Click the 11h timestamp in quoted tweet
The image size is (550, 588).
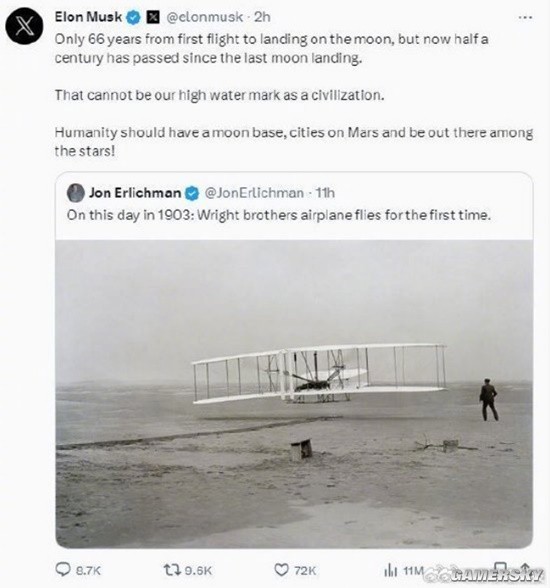pos(325,193)
